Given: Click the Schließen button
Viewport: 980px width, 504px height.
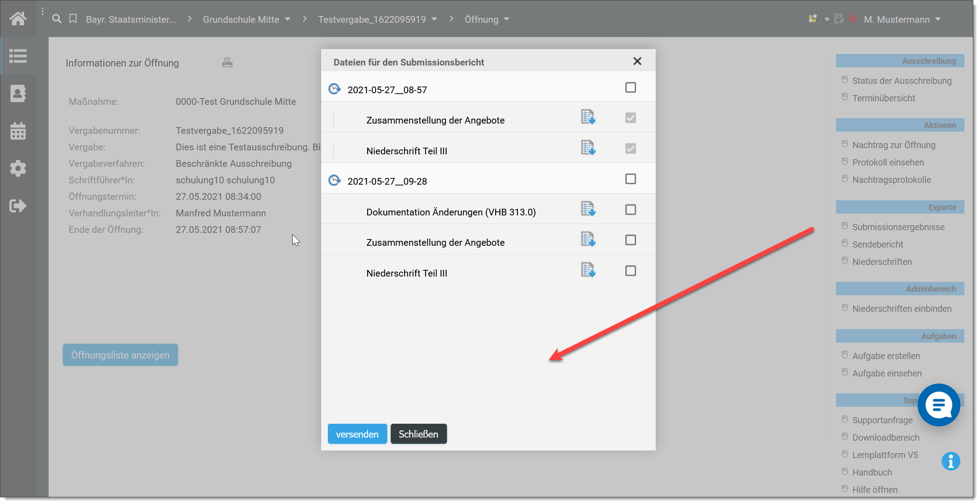Looking at the screenshot, I should click(418, 434).
